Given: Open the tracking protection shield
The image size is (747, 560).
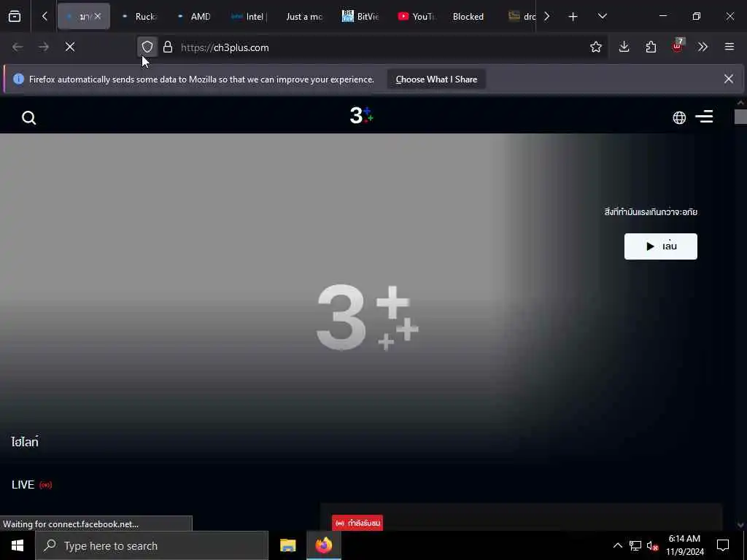Looking at the screenshot, I should click(x=147, y=47).
